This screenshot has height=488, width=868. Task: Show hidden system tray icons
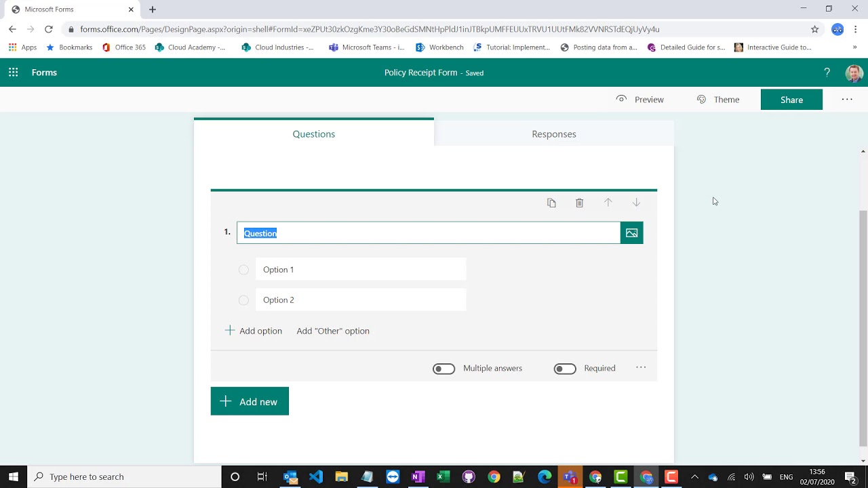click(694, 476)
